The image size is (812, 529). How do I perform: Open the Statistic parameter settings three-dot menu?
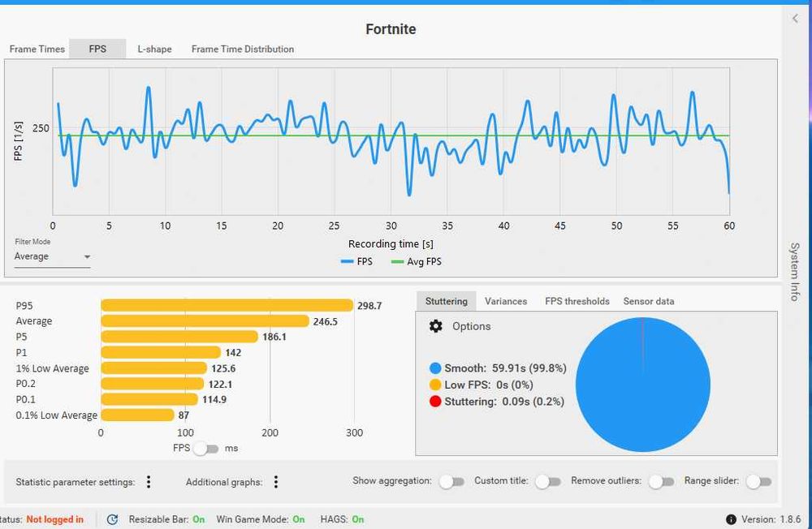149,482
